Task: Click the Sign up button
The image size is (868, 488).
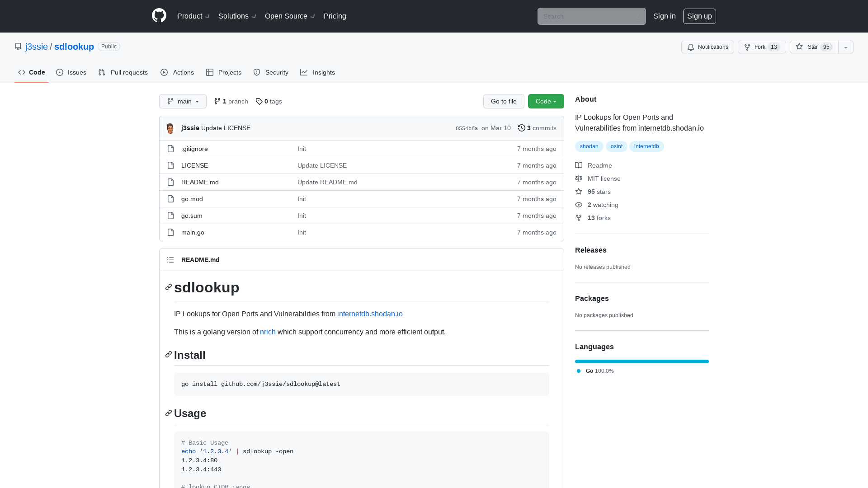Action: point(699,16)
